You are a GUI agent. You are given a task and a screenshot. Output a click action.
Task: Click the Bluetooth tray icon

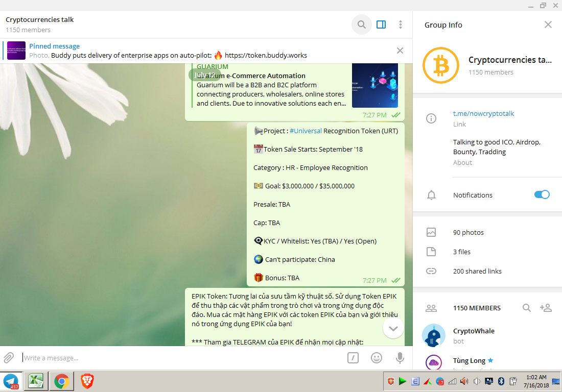pyautogui.click(x=501, y=381)
